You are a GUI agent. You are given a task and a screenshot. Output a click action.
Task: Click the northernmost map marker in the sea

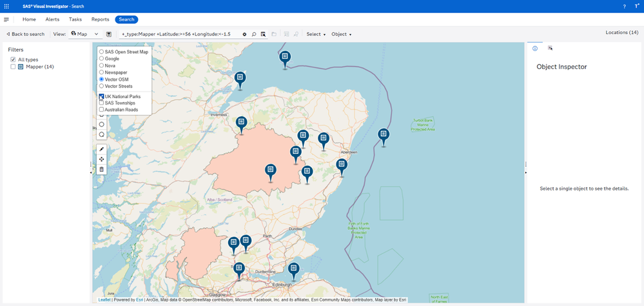(x=285, y=59)
